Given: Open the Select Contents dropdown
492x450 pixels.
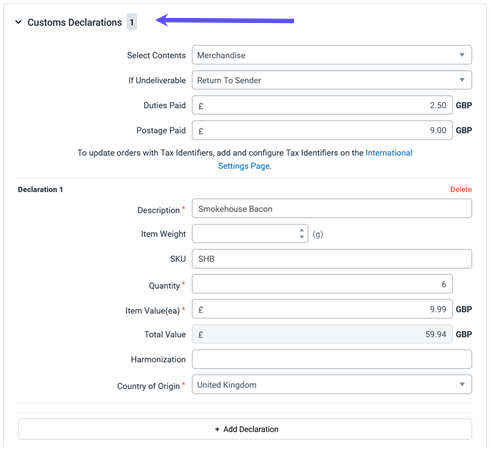Looking at the screenshot, I should 332,55.
